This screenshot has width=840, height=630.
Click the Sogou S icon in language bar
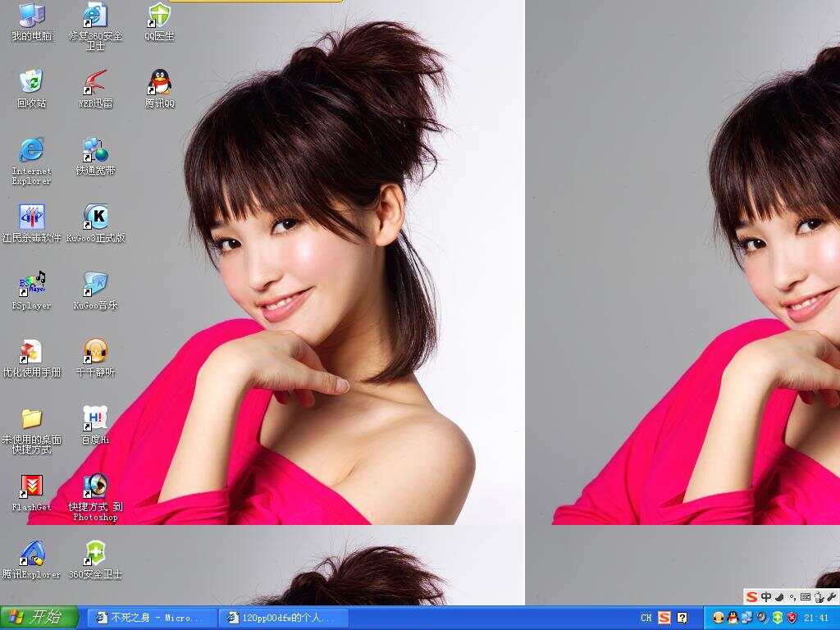(x=664, y=618)
